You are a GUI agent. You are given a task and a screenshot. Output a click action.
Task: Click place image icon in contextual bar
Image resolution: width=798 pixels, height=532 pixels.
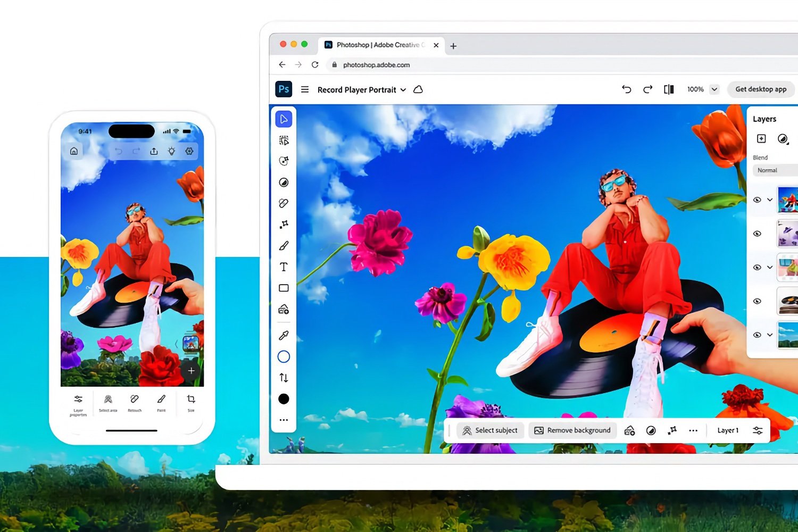pos(629,430)
